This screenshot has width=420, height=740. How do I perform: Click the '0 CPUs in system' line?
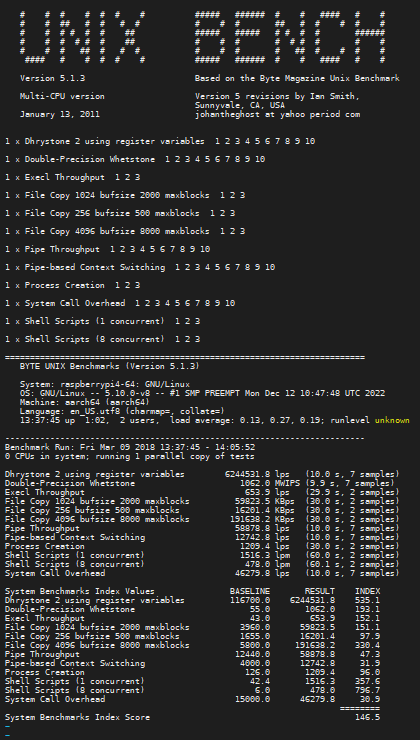[130, 456]
